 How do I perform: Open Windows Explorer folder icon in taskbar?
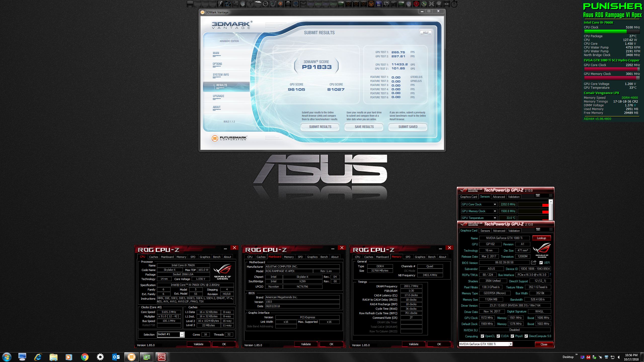coord(53,357)
